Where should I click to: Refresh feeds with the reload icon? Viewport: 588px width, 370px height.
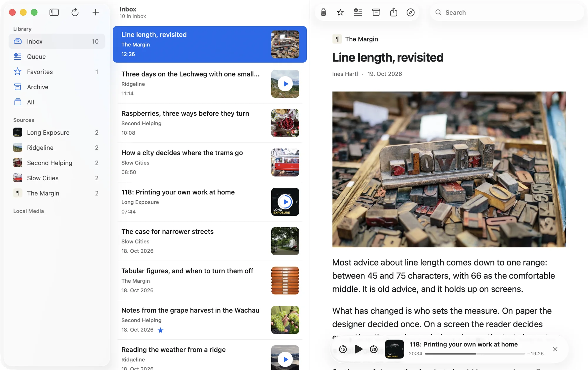[75, 12]
